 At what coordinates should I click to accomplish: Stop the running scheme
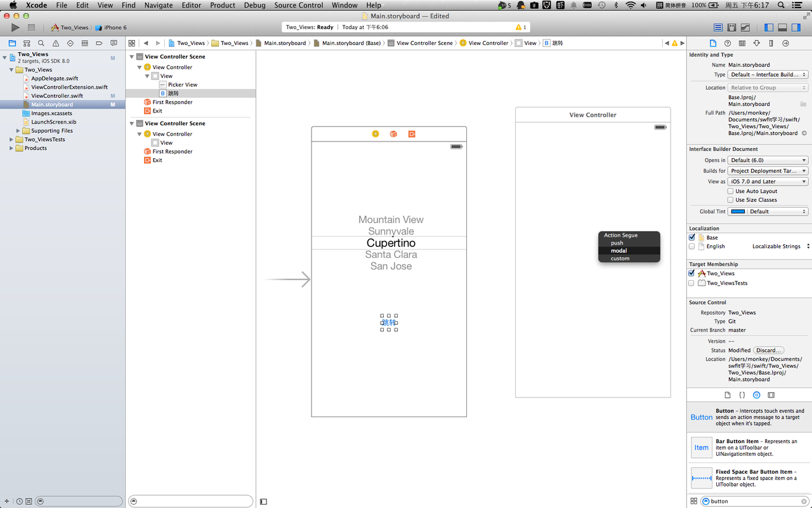[x=31, y=27]
